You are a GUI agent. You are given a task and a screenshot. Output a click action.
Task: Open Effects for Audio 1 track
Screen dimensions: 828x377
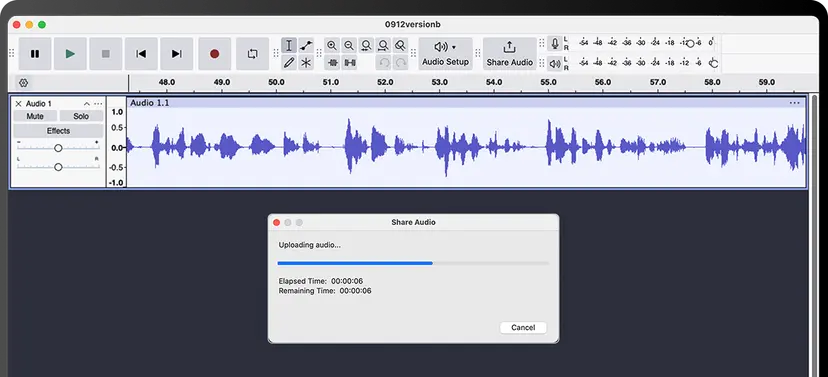[58, 131]
